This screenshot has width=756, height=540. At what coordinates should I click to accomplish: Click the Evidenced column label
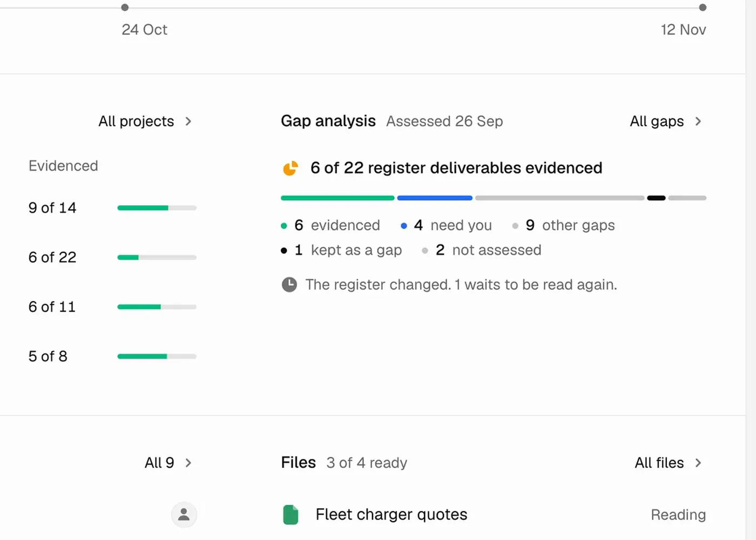pos(63,166)
